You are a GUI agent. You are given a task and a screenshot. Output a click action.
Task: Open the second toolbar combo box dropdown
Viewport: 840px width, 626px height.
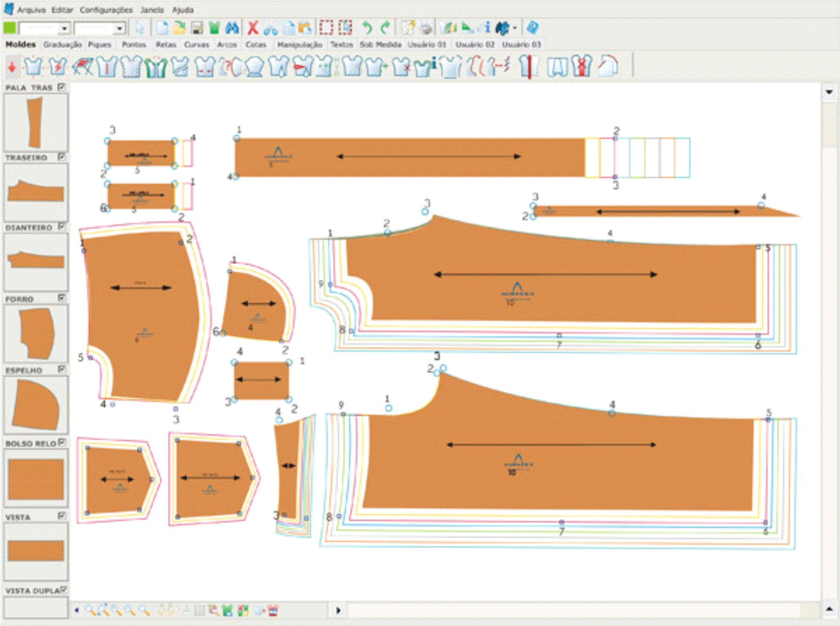(119, 29)
